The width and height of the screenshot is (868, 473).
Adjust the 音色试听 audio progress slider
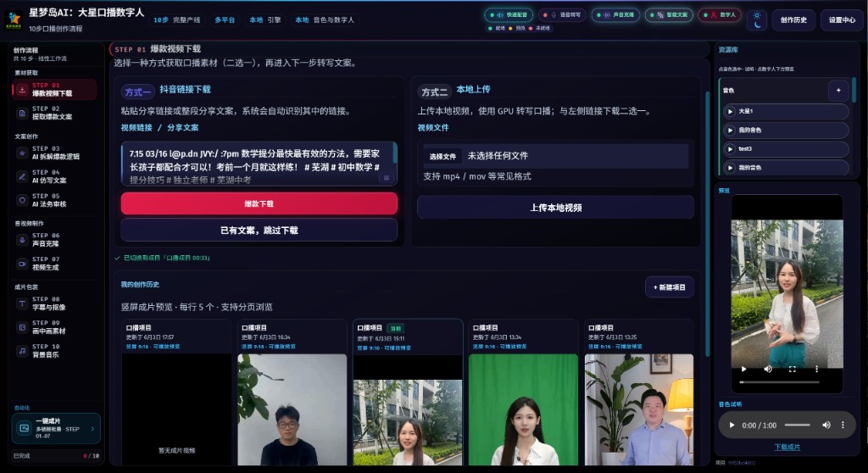point(797,426)
